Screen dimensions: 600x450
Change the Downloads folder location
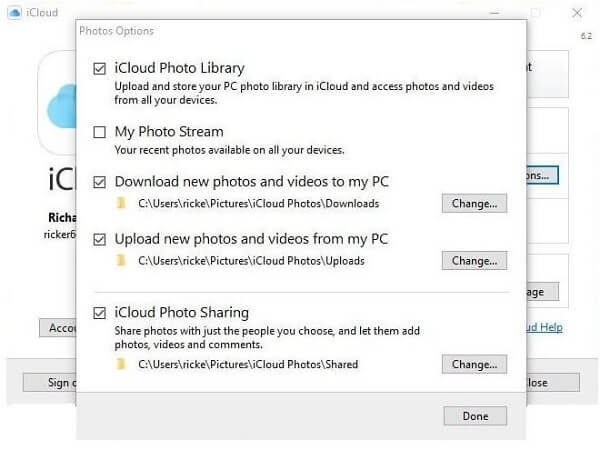tap(474, 203)
